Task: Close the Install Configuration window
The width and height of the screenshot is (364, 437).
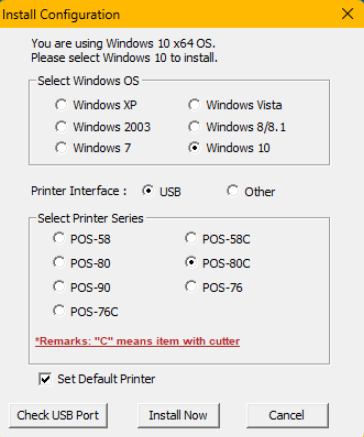Action: point(347,14)
